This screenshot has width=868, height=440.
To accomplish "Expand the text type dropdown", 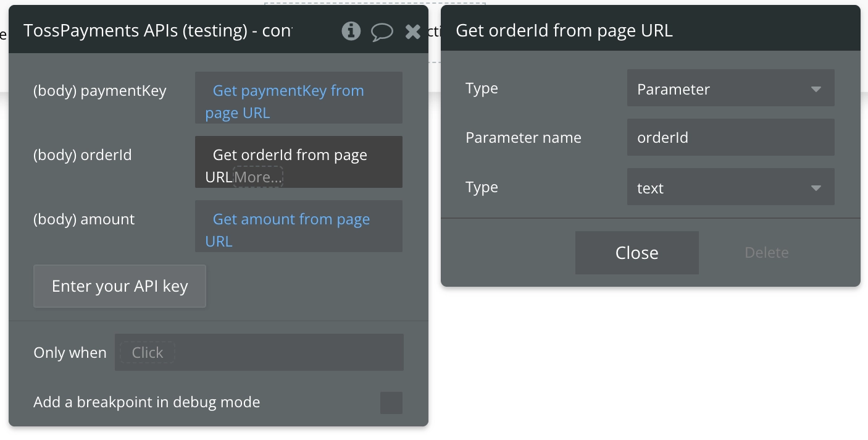I will click(x=730, y=188).
